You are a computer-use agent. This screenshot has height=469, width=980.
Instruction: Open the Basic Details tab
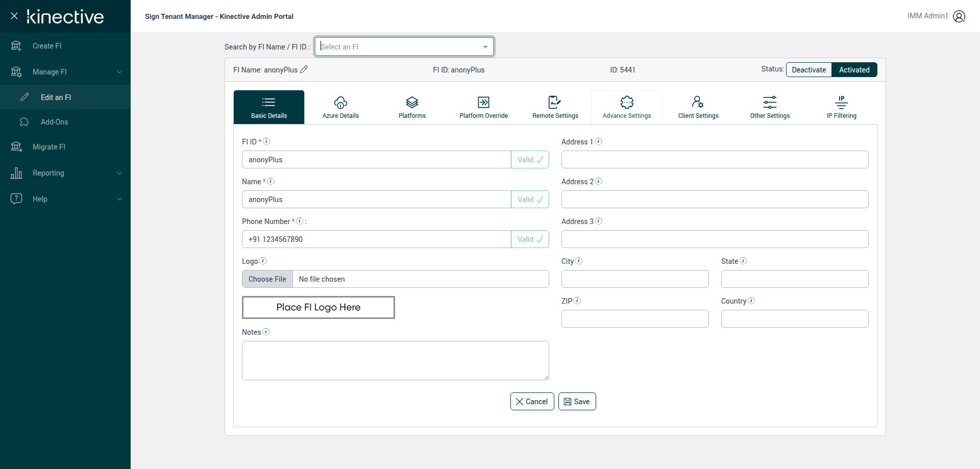click(269, 107)
